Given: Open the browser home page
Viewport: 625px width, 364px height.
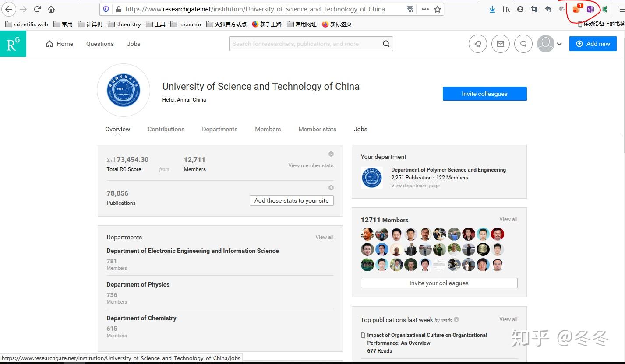Looking at the screenshot, I should [x=51, y=9].
